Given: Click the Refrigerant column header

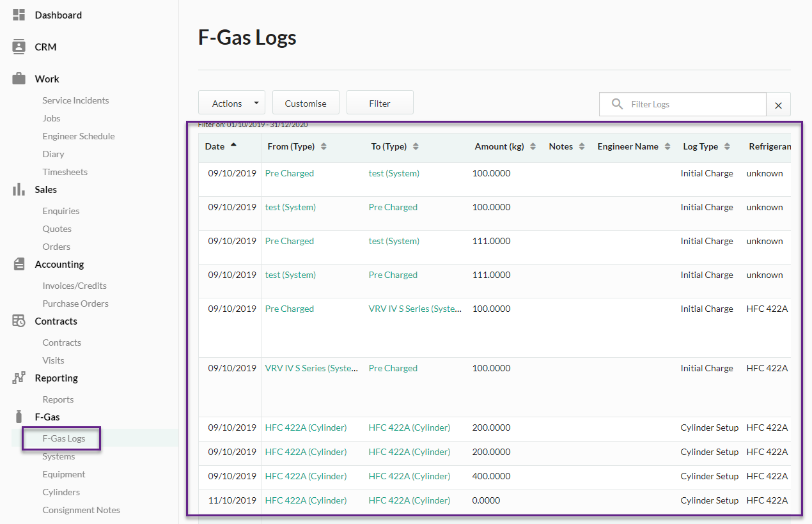Looking at the screenshot, I should coord(770,146).
